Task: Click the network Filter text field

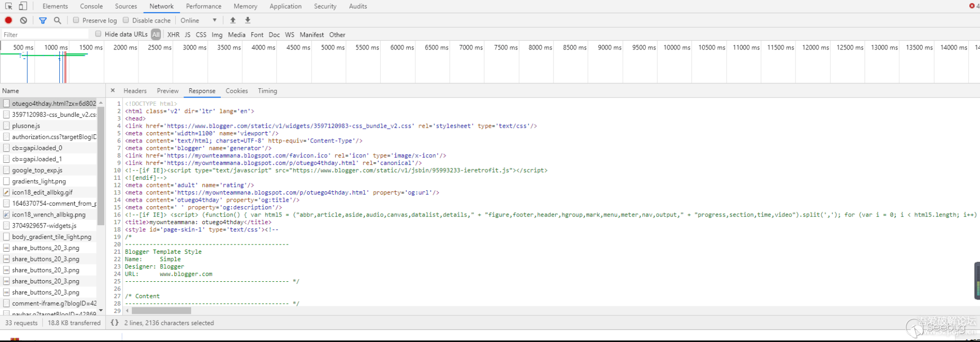Action: pyautogui.click(x=45, y=35)
